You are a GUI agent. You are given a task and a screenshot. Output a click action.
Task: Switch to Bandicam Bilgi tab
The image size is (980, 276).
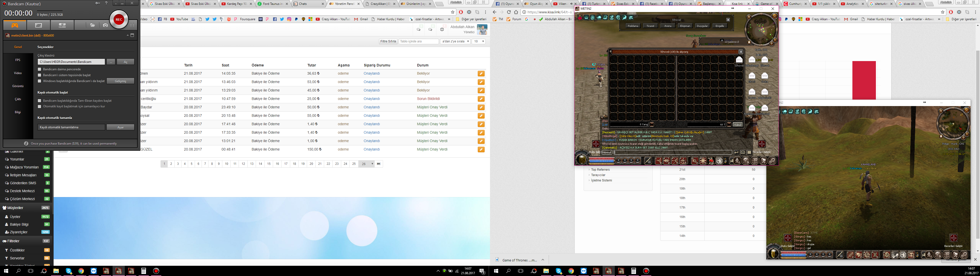click(18, 112)
